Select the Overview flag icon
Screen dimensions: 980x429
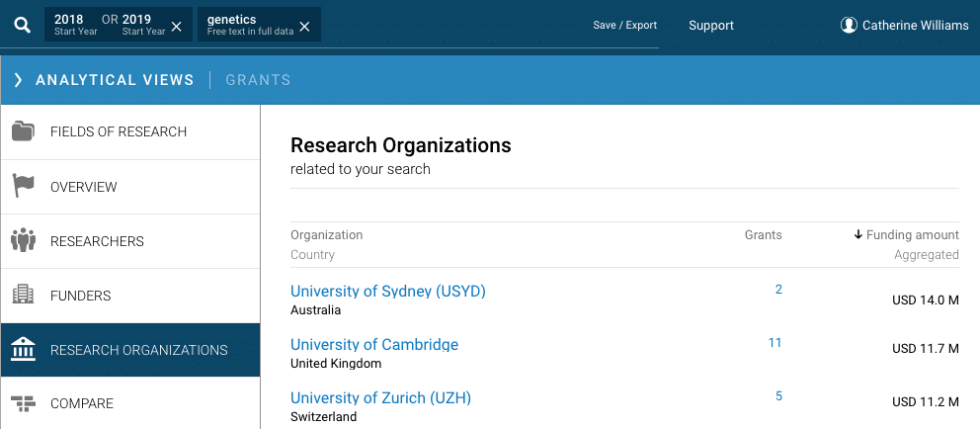pos(23,186)
